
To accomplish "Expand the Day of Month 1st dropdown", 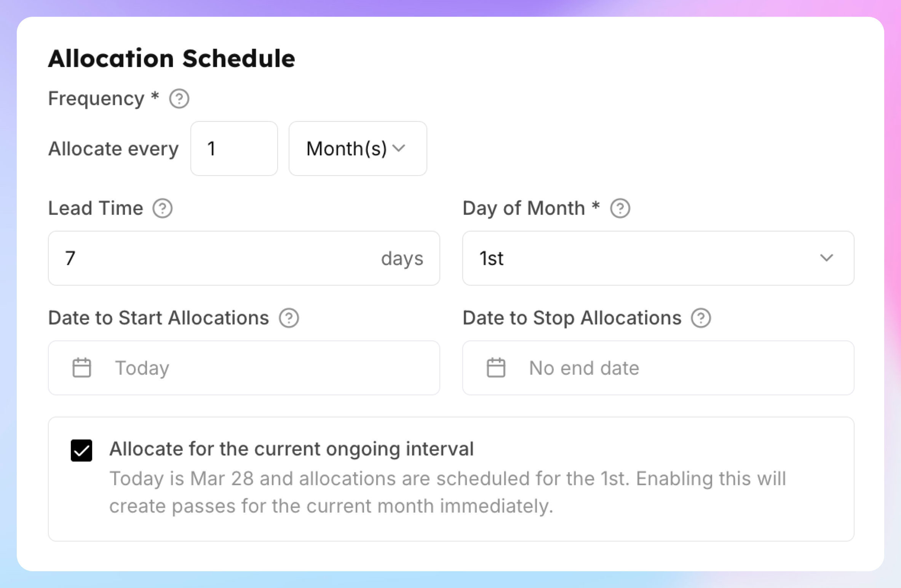I will point(658,258).
